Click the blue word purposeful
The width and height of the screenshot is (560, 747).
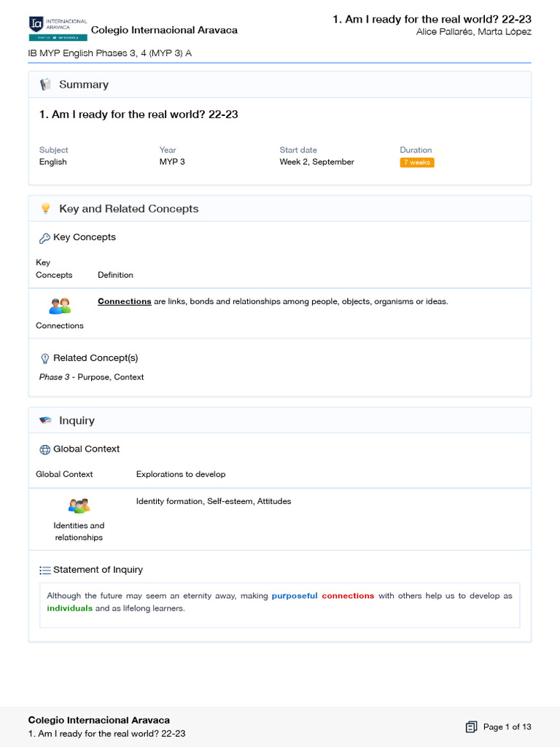[x=295, y=596]
